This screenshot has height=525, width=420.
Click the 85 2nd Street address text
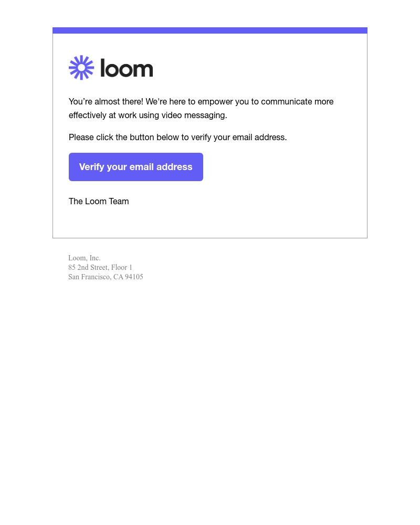(100, 267)
